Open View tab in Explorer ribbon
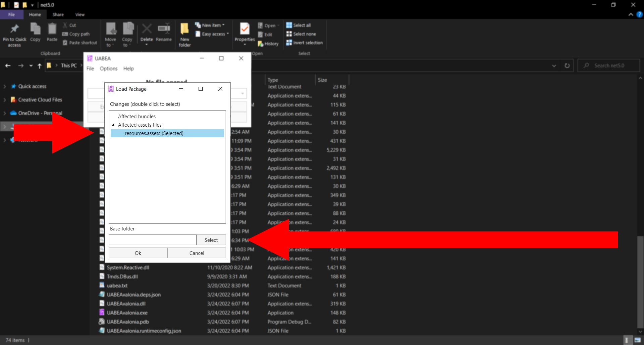Image resolution: width=644 pixels, height=345 pixels. [80, 14]
